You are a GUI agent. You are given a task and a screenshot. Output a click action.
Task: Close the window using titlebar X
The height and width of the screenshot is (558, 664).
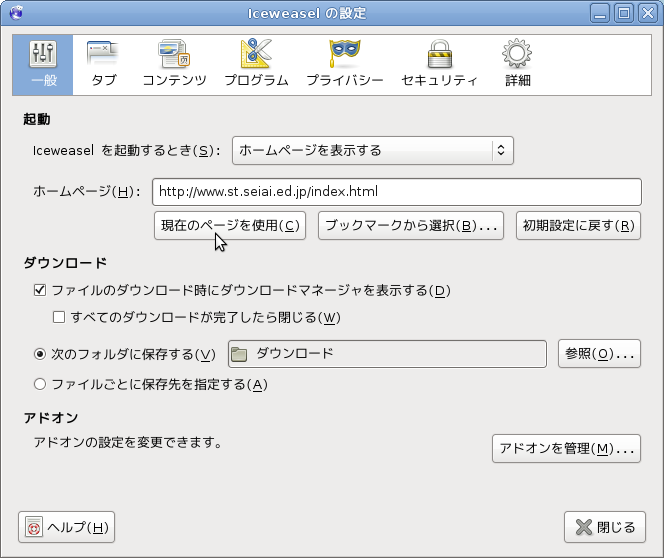click(x=648, y=13)
